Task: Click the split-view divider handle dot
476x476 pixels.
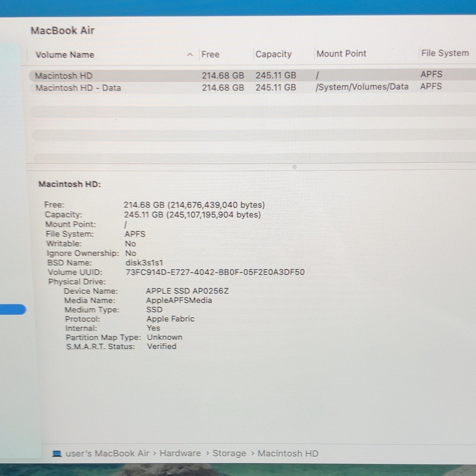Action: (x=294, y=167)
